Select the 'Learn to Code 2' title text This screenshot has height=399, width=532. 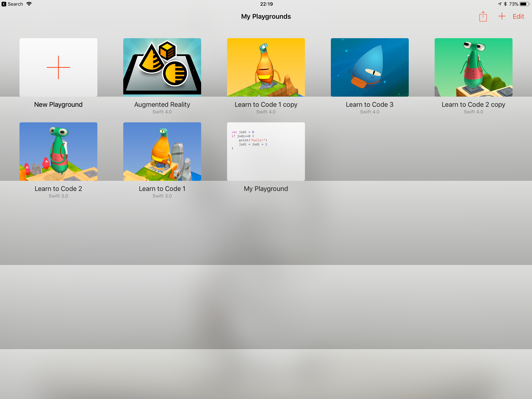coord(58,189)
